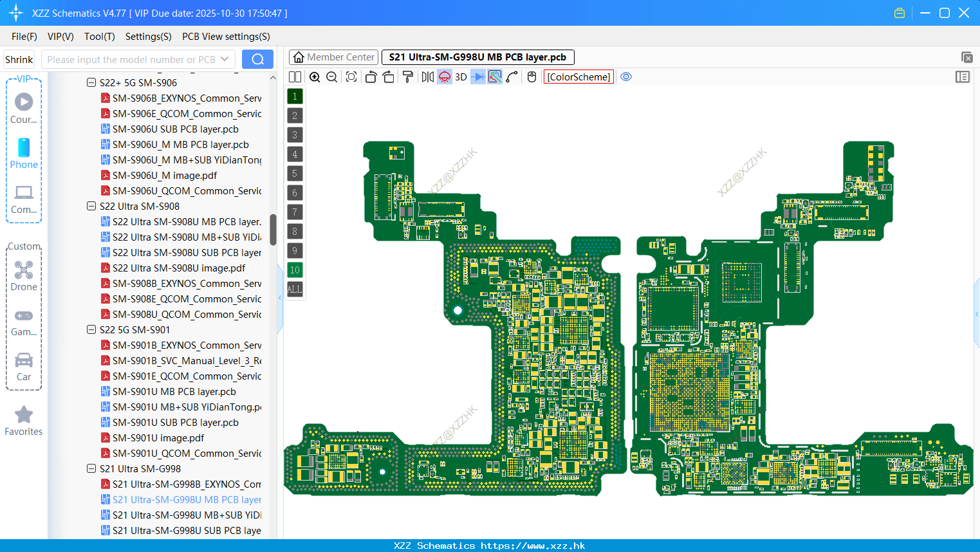The width and height of the screenshot is (980, 552).
Task: Open SM-S906U SUB PCB layer.pcb
Action: (175, 129)
